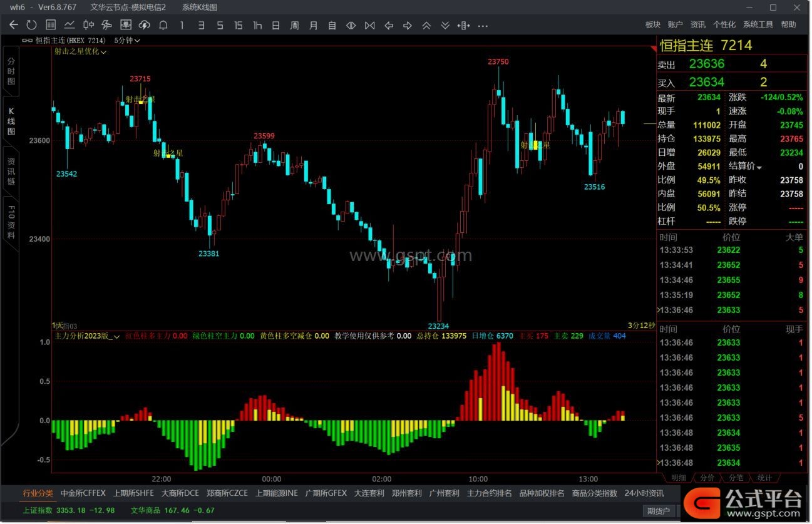Select the monthly 月 period icon
The width and height of the screenshot is (812, 524).
pyautogui.click(x=314, y=25)
